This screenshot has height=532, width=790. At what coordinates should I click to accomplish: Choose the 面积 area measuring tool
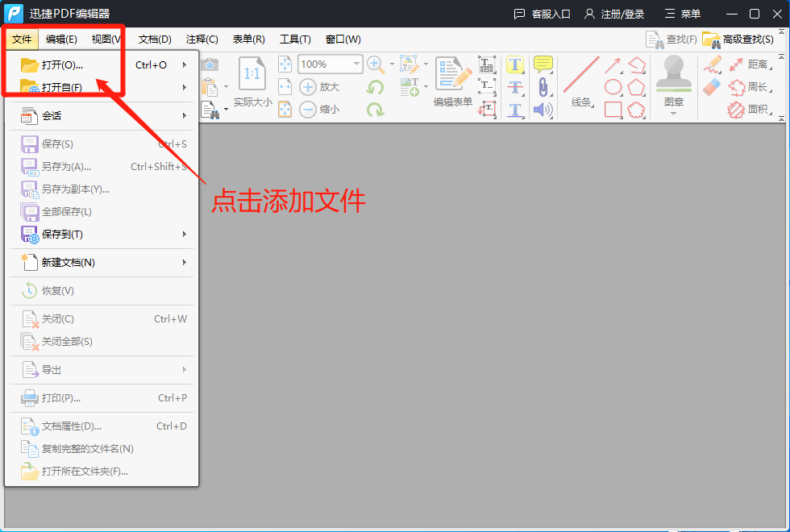[750, 110]
